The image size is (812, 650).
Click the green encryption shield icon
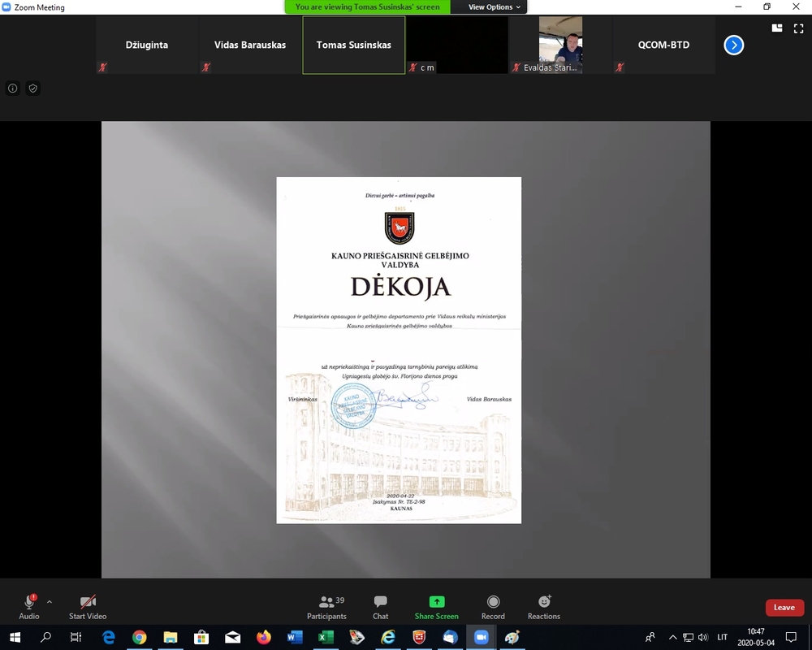pos(32,89)
